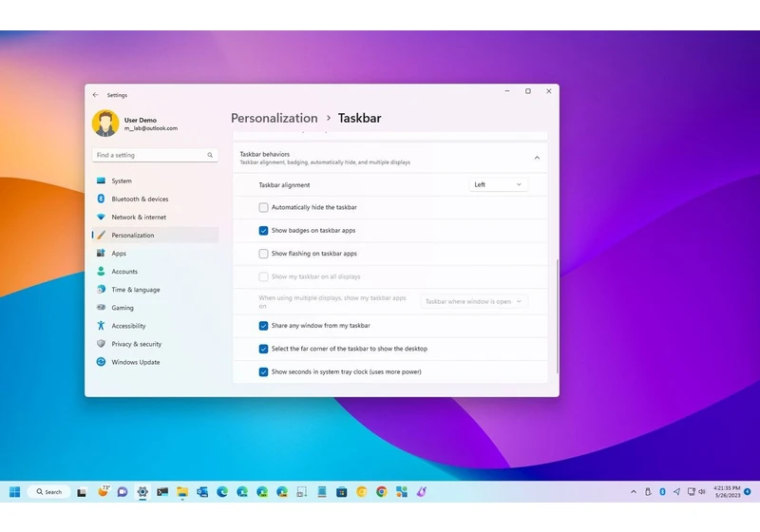
Task: Launch the yellow Chrome Canary taskbar icon
Action: (362, 492)
